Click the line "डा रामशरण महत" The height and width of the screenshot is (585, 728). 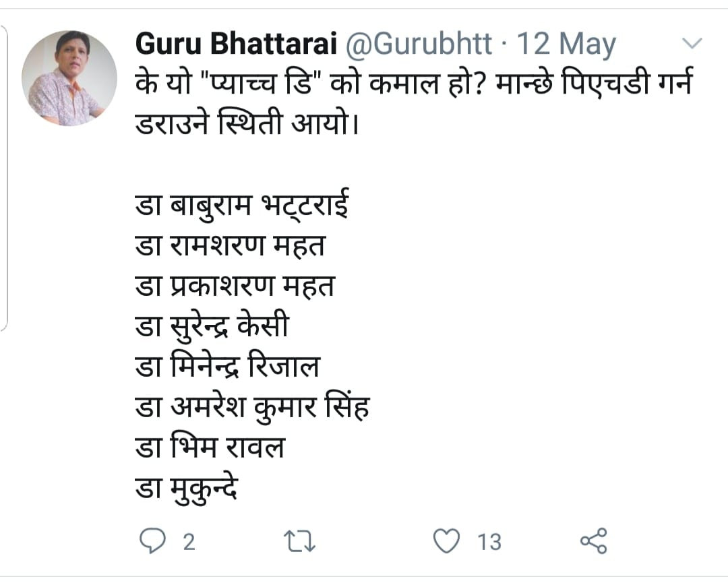tap(230, 246)
